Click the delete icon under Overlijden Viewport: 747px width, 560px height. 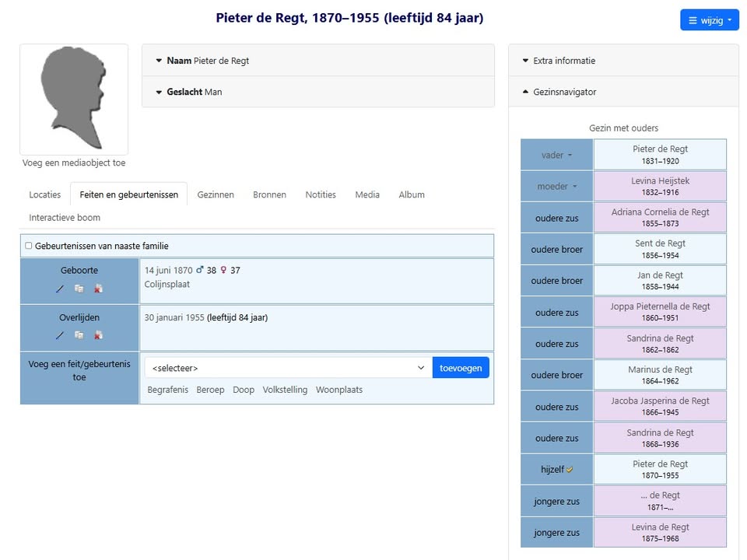[x=98, y=335]
